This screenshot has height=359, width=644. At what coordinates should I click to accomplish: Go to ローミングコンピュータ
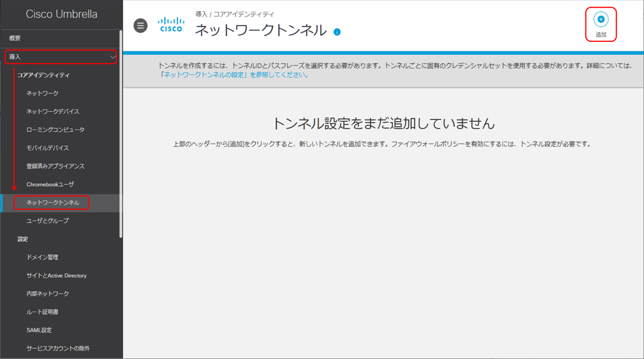(55, 129)
